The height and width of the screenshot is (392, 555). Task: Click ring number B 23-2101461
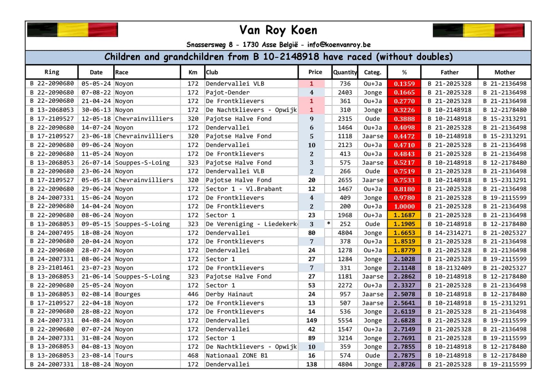52,268
